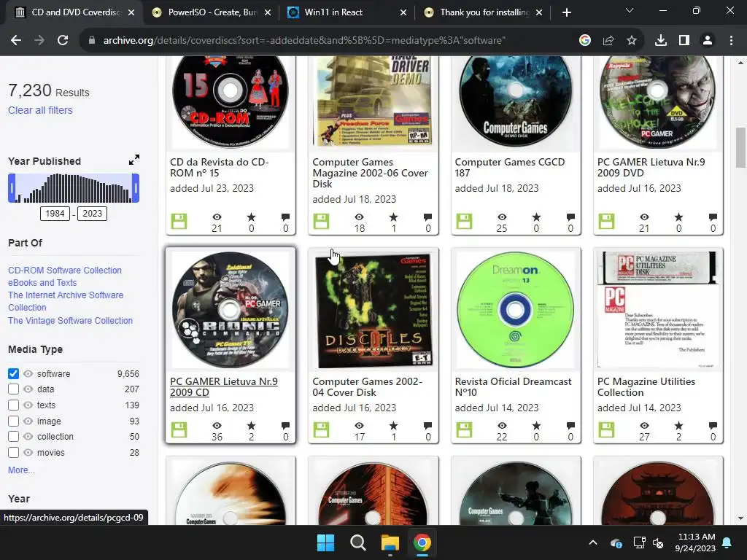This screenshot has width=747, height=560.
Task: Bookmark this page with star icon
Action: [632, 41]
